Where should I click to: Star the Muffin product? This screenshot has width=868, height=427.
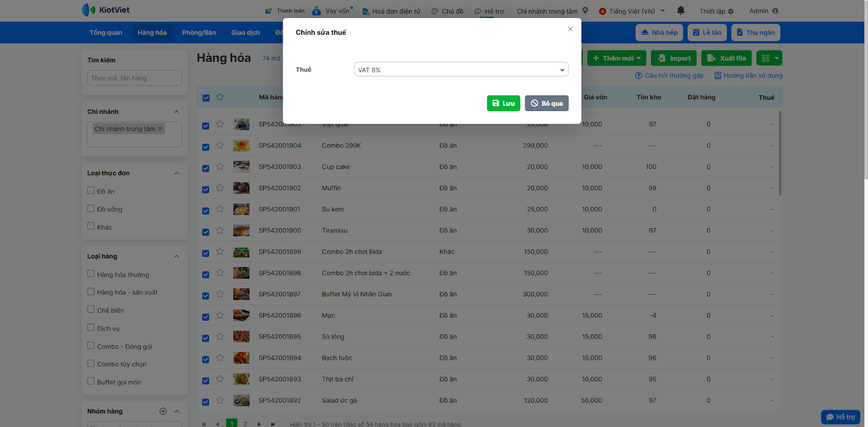[220, 187]
